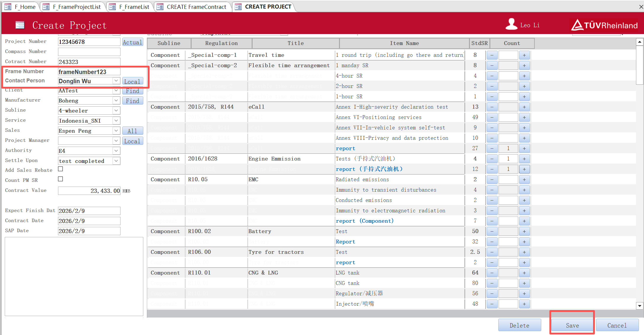Open the Contact Person dropdown

tap(116, 81)
